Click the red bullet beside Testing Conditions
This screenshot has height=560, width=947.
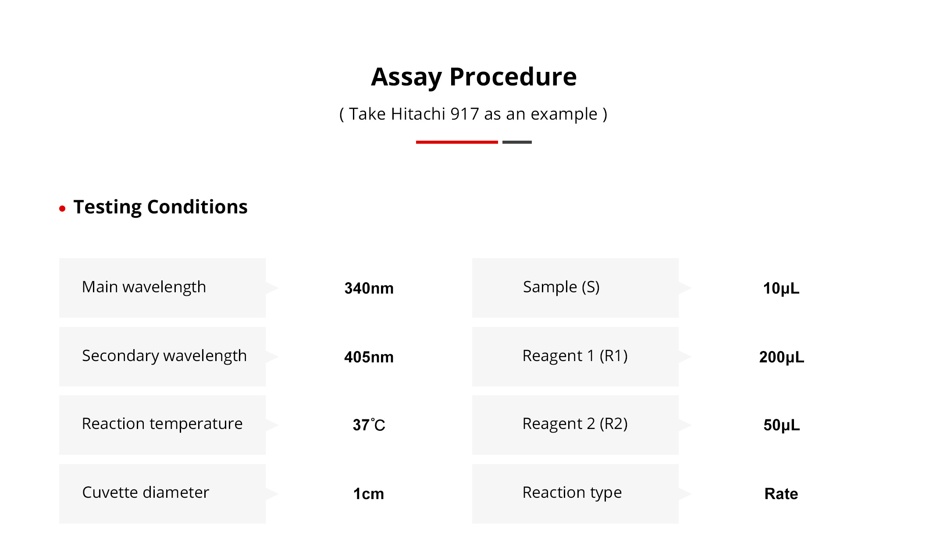(62, 209)
